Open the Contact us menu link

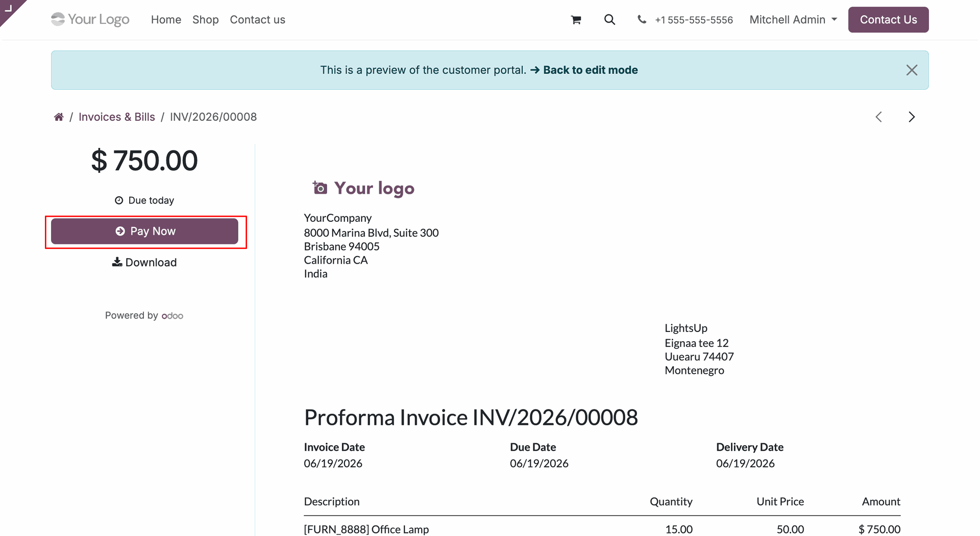[257, 19]
